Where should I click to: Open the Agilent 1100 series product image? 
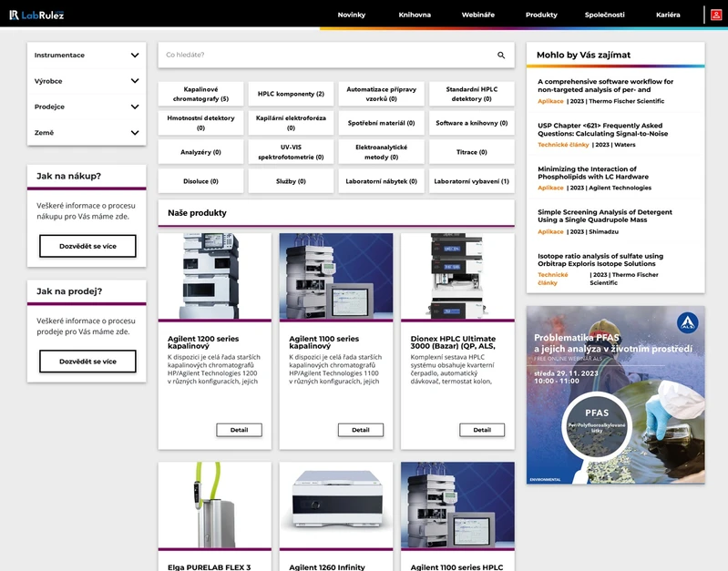coord(336,276)
